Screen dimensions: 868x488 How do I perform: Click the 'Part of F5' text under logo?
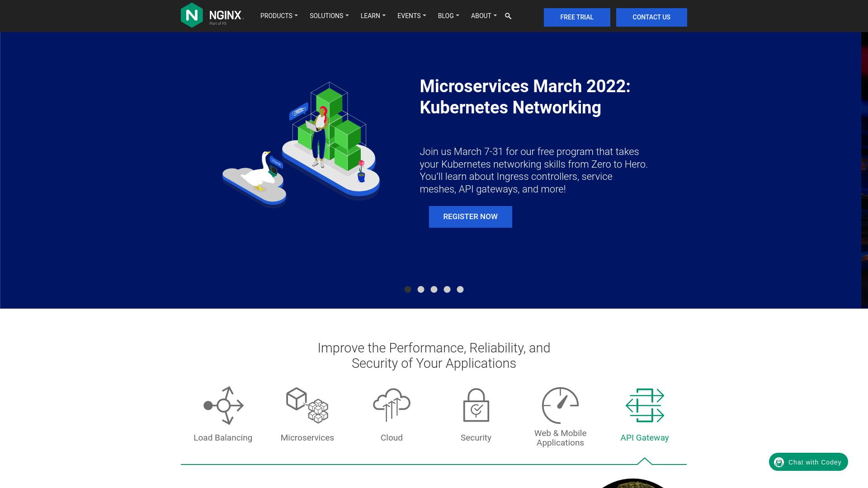coord(218,23)
